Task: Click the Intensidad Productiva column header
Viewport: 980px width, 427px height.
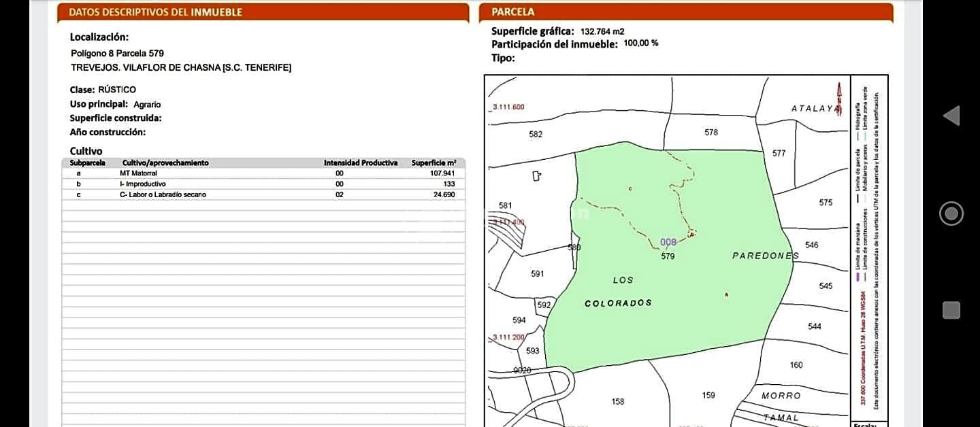Action: coord(360,163)
